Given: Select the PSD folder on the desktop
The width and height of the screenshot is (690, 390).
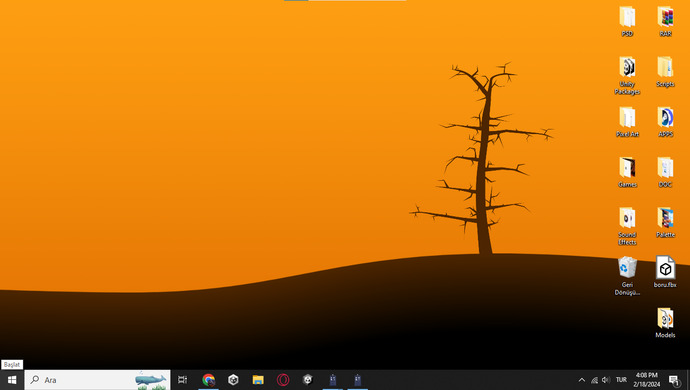Looking at the screenshot, I should pyautogui.click(x=627, y=22).
